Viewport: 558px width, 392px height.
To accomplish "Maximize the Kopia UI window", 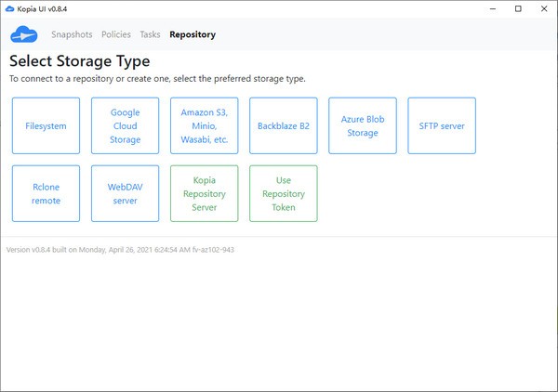I will (517, 8).
